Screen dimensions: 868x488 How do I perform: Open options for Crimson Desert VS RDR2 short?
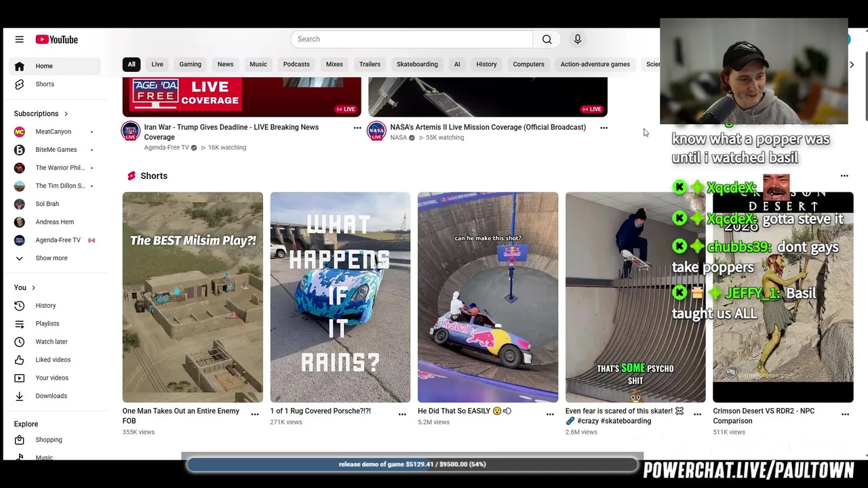click(x=845, y=414)
